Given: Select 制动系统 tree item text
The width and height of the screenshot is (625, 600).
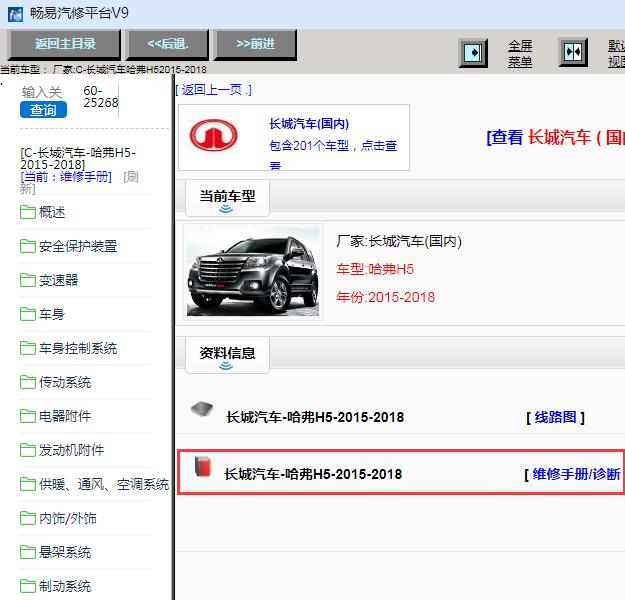Looking at the screenshot, I should click(x=65, y=586).
